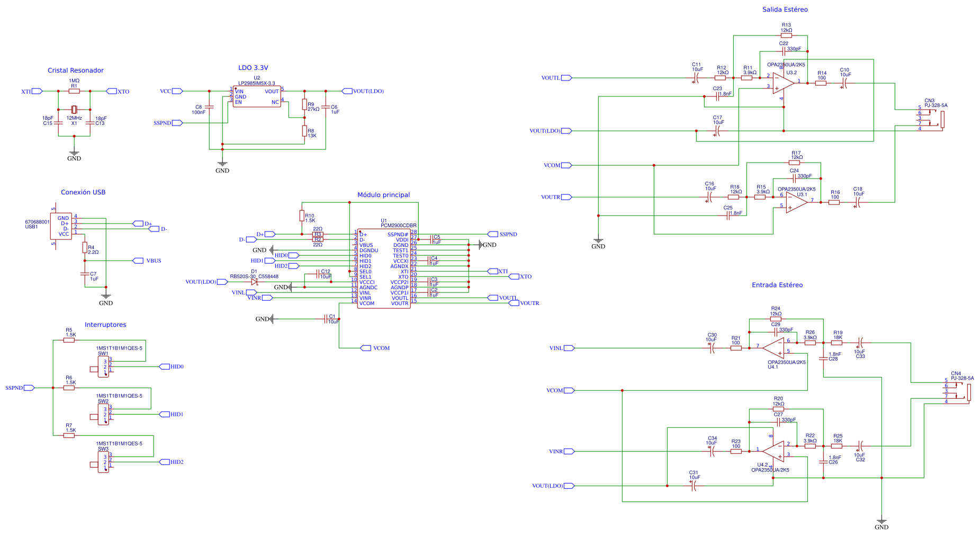Select capacitor C1 10uF near VCOM
This screenshot has height=536, width=980.
tap(326, 319)
